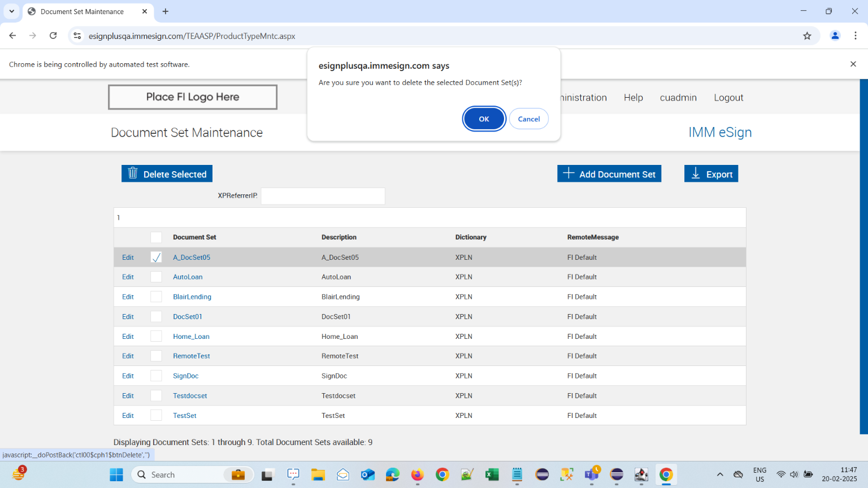Screen dimensions: 868x488
Task: Click the ENG US language indicator
Action: [759, 474]
